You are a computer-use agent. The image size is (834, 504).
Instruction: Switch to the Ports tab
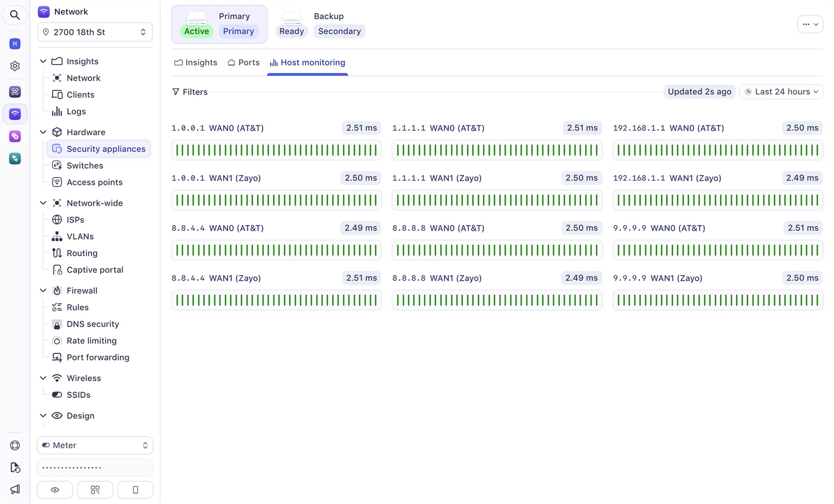coord(244,62)
